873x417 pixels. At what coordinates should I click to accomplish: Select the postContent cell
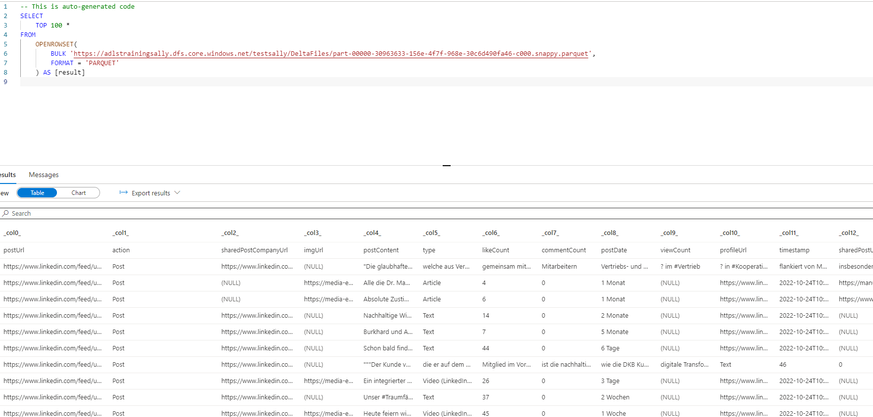(x=381, y=251)
